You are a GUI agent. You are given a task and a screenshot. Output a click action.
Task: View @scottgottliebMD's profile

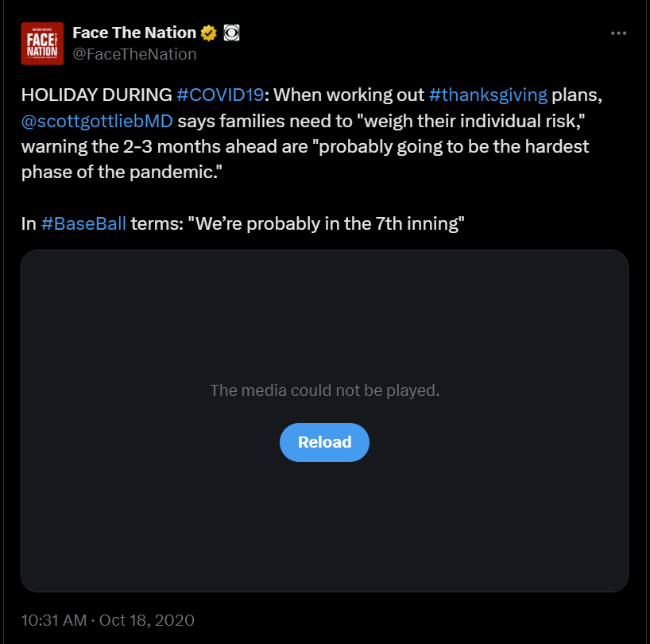pyautogui.click(x=97, y=120)
